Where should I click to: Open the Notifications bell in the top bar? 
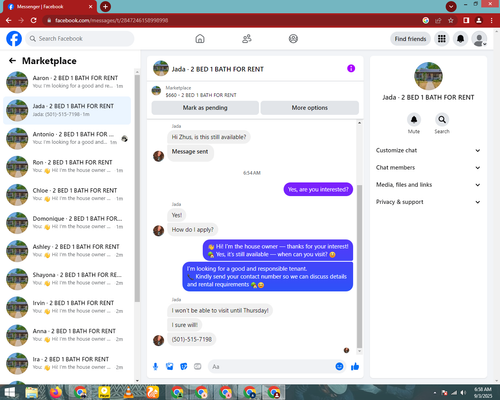pyautogui.click(x=460, y=39)
